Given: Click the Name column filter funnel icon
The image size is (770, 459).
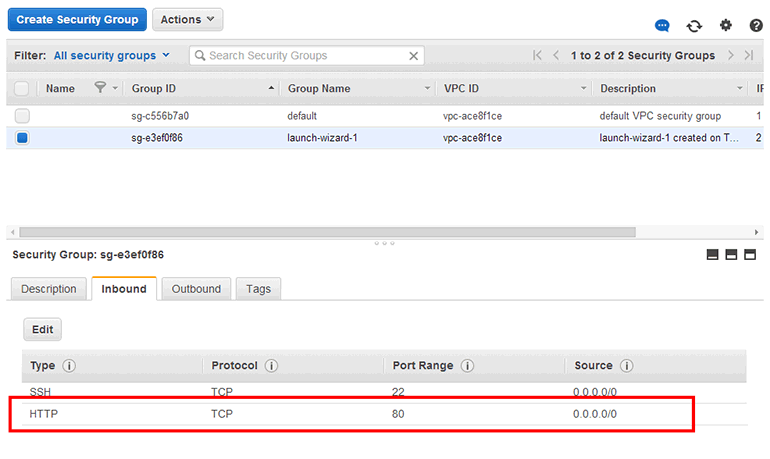Looking at the screenshot, I should (100, 88).
